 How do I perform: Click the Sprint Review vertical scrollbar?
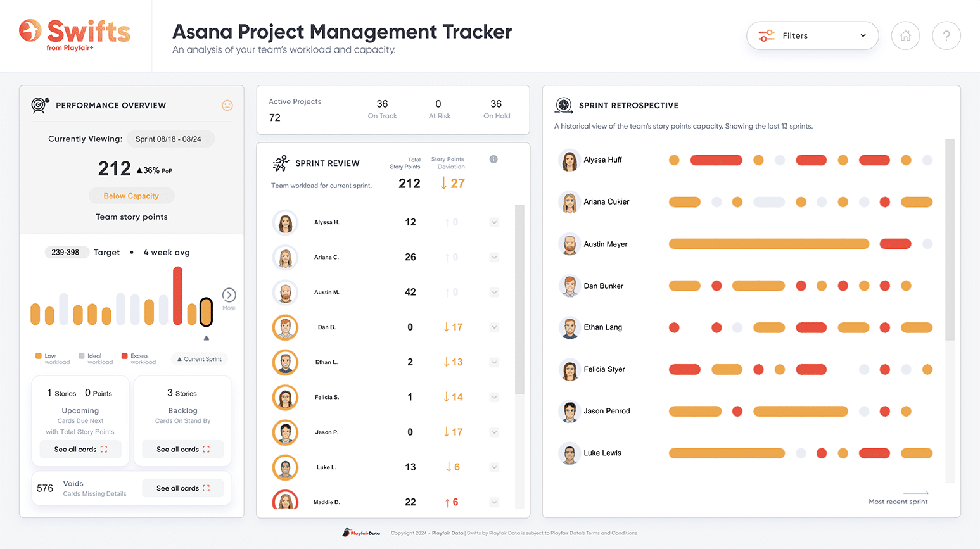pos(519,299)
